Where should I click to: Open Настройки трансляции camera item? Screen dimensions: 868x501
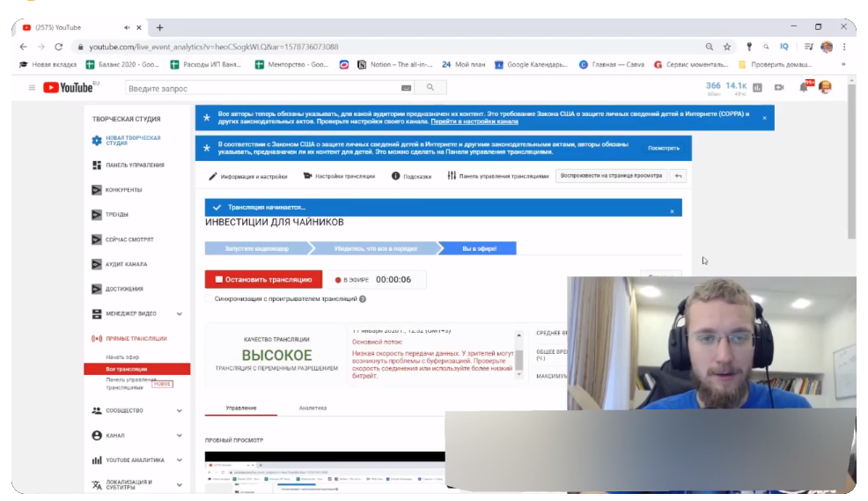[x=307, y=176]
